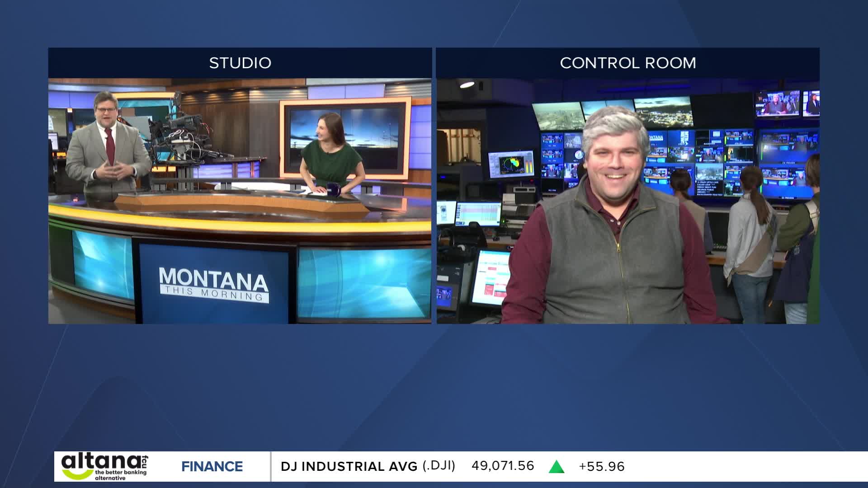Select the STUDIO header label
The height and width of the screenshot is (488, 868).
[240, 63]
